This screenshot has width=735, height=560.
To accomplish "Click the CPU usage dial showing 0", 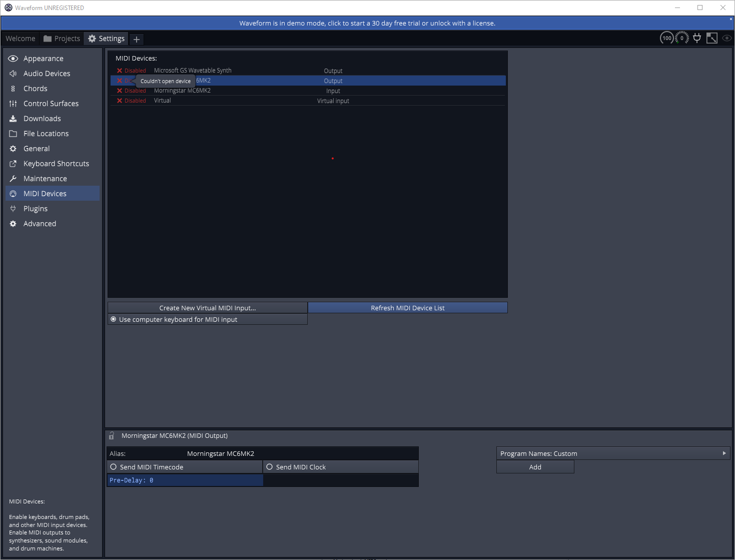I will coord(682,38).
